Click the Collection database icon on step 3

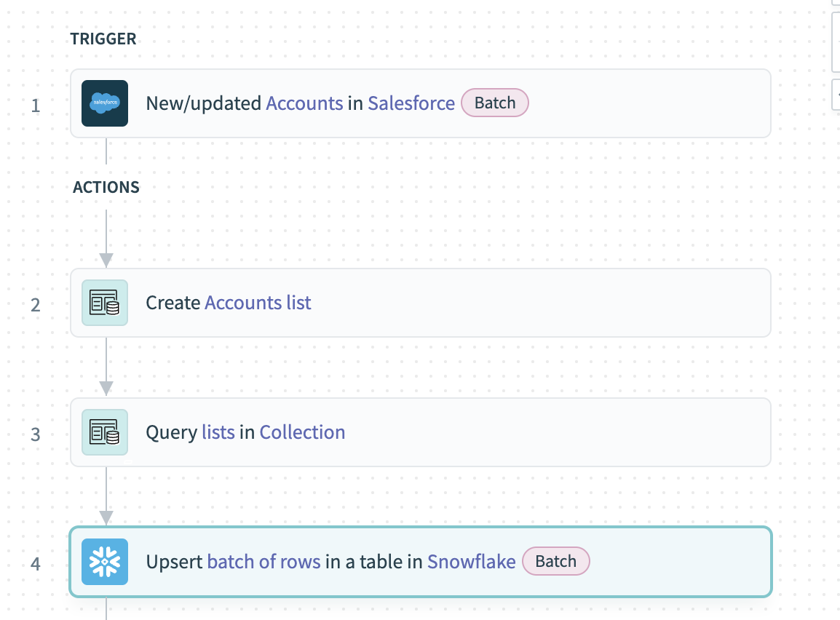[105, 432]
